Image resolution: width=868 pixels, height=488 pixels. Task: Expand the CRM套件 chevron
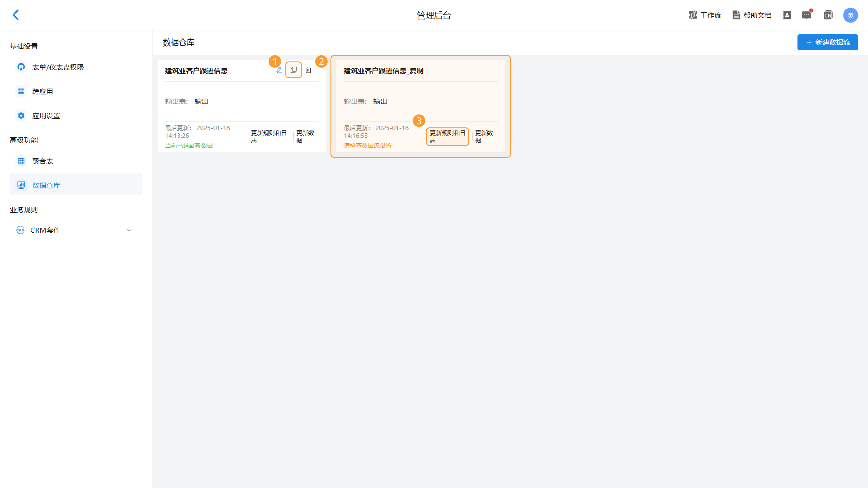129,230
